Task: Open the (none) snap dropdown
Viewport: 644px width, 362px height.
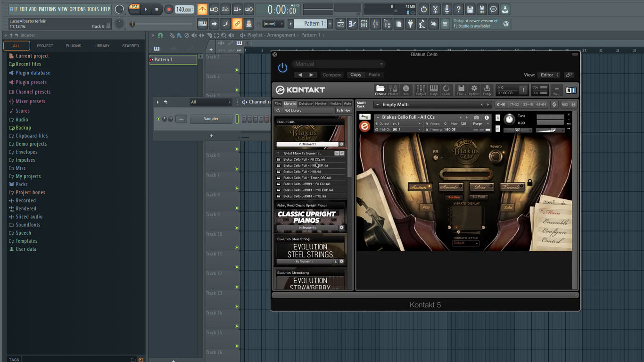Action: click(x=272, y=24)
